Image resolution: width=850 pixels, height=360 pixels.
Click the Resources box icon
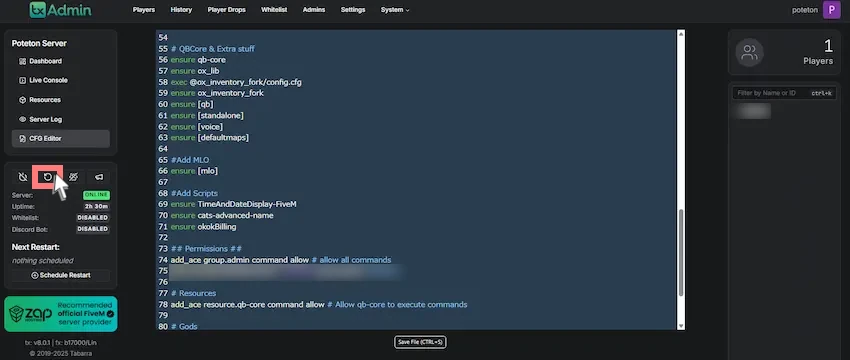pos(22,100)
